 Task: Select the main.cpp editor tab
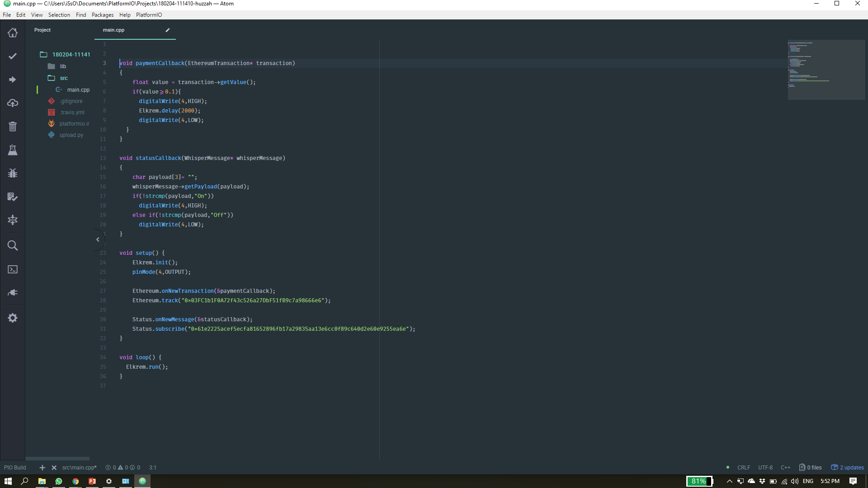point(113,30)
